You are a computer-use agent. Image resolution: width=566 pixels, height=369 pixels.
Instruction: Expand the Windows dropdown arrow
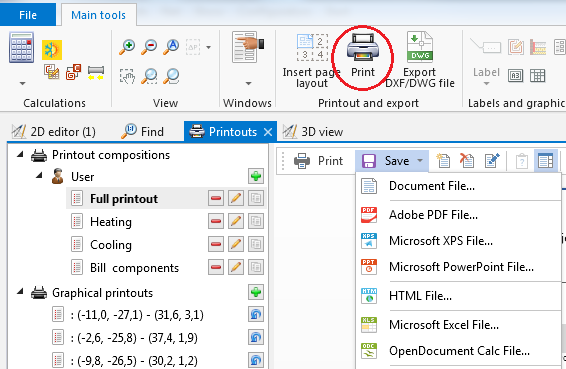tap(248, 83)
